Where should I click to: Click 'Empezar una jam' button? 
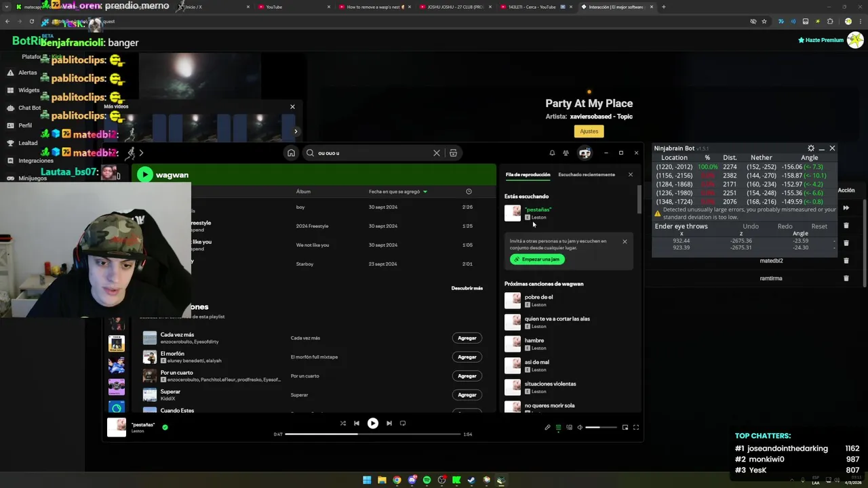[537, 260]
